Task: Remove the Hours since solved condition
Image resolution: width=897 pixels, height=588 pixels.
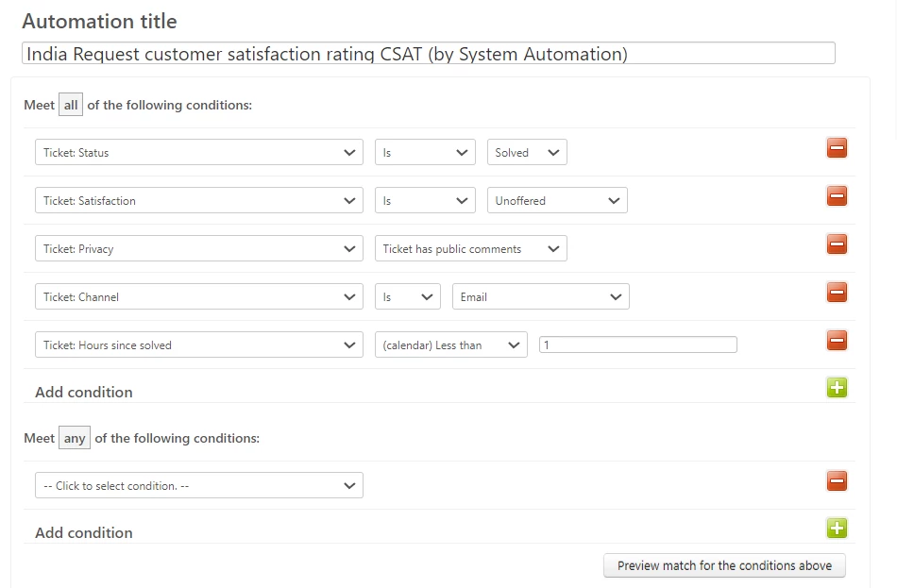Action: [837, 341]
